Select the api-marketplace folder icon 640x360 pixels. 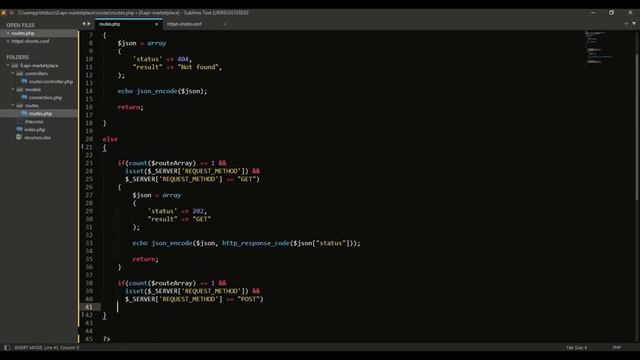point(15,66)
